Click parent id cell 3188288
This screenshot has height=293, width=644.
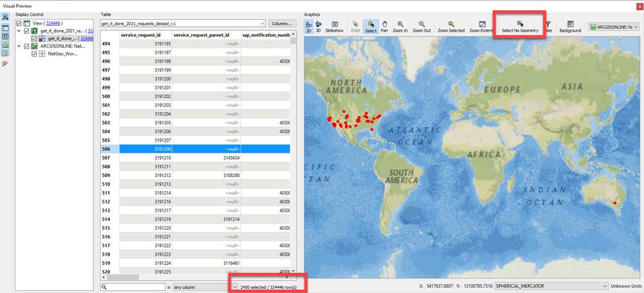coord(206,175)
